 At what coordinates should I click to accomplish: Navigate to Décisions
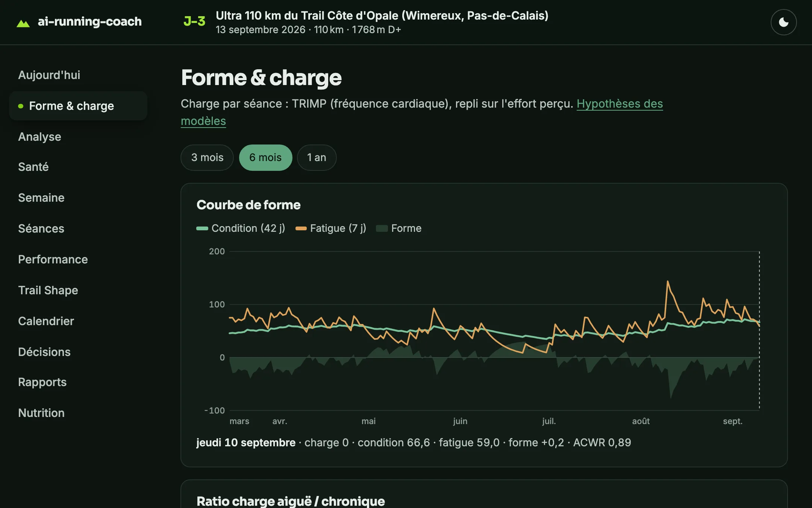click(x=44, y=352)
